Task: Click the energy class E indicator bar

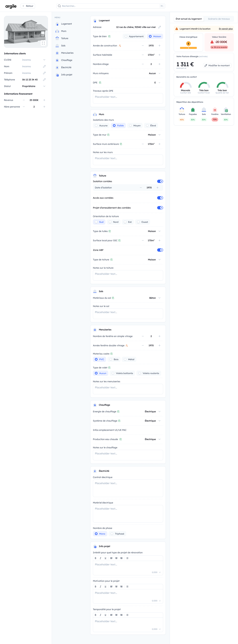Action: tap(188, 48)
